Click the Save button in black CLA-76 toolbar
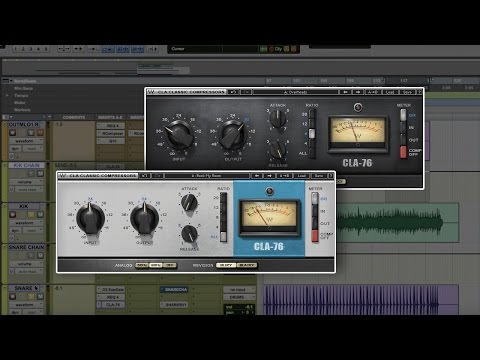This screenshot has width=480, height=360. click(407, 92)
